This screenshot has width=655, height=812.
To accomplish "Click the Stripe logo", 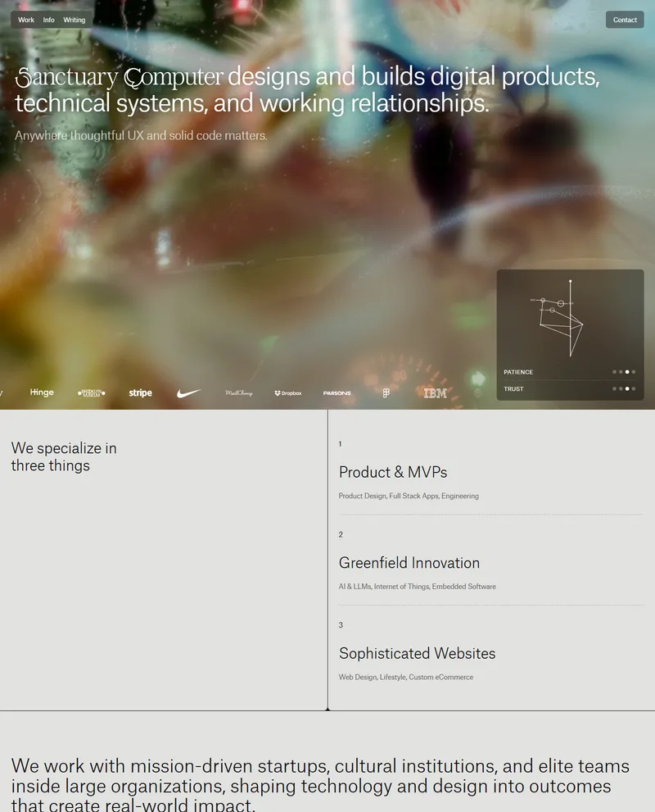I will [140, 393].
